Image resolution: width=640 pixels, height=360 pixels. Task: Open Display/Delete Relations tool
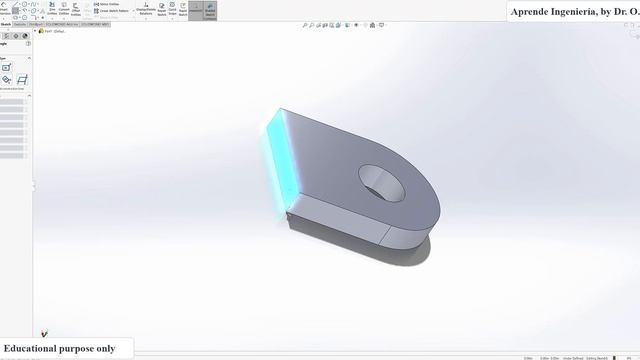tap(146, 8)
